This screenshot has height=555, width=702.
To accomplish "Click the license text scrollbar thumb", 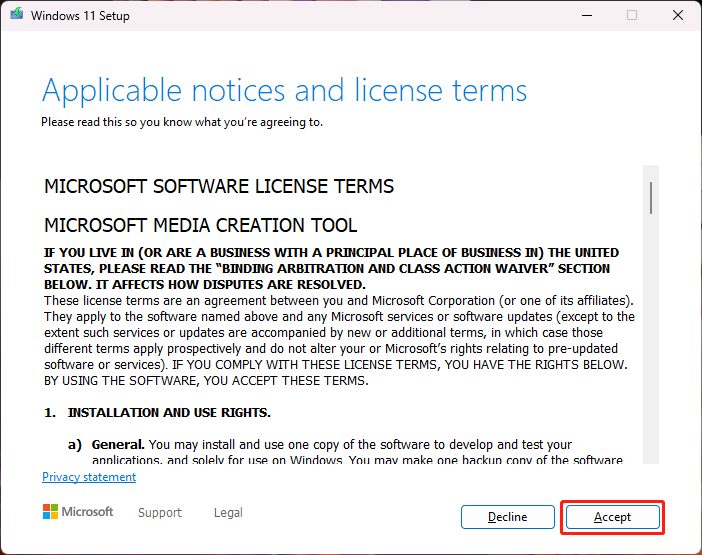I will (651, 197).
